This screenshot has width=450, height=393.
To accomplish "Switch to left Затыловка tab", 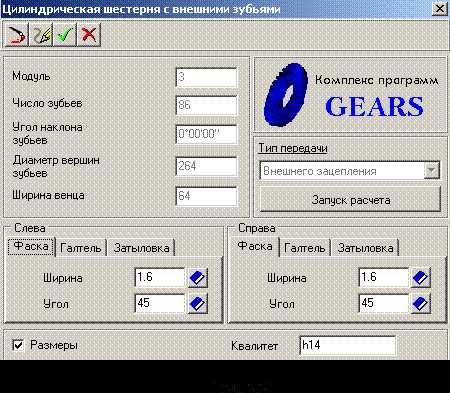I will click(x=141, y=248).
